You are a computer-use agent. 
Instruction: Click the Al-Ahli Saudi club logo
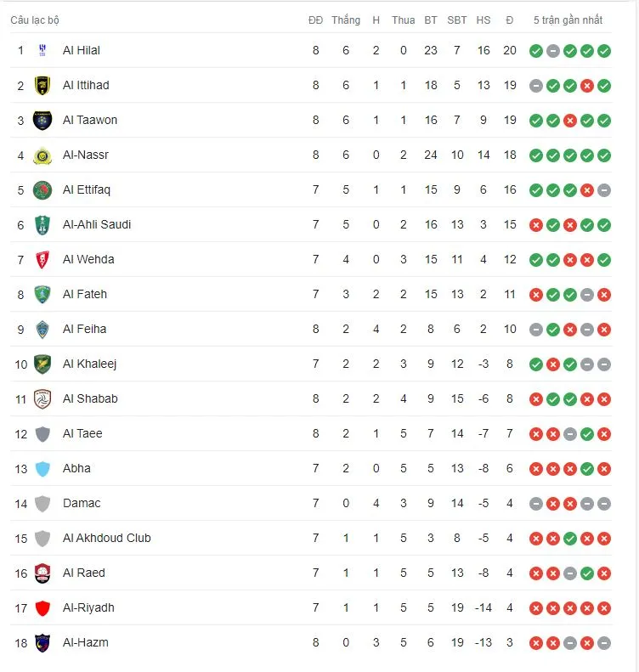coord(42,225)
